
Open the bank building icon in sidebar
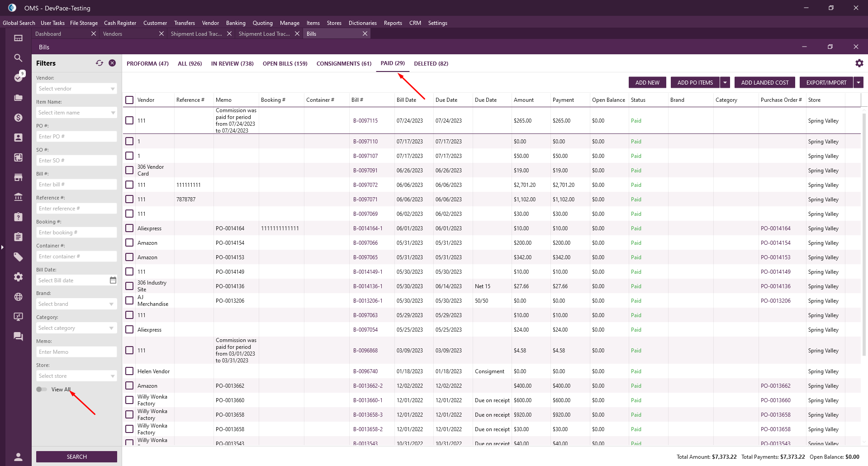click(x=18, y=197)
